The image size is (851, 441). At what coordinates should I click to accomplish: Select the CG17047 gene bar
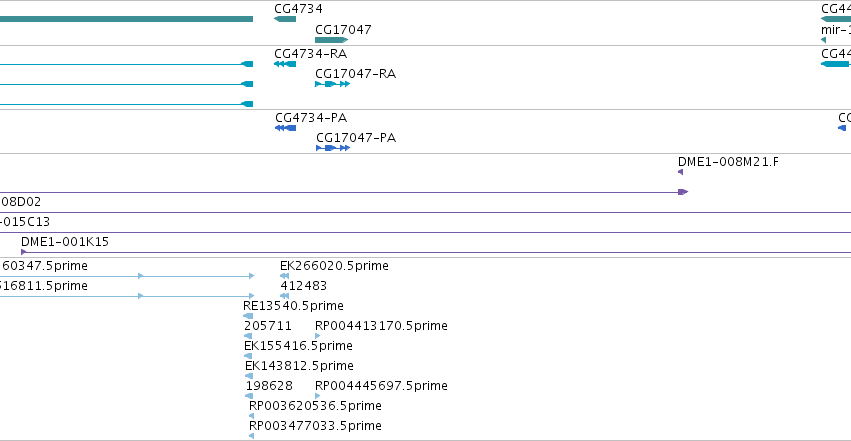point(332,40)
